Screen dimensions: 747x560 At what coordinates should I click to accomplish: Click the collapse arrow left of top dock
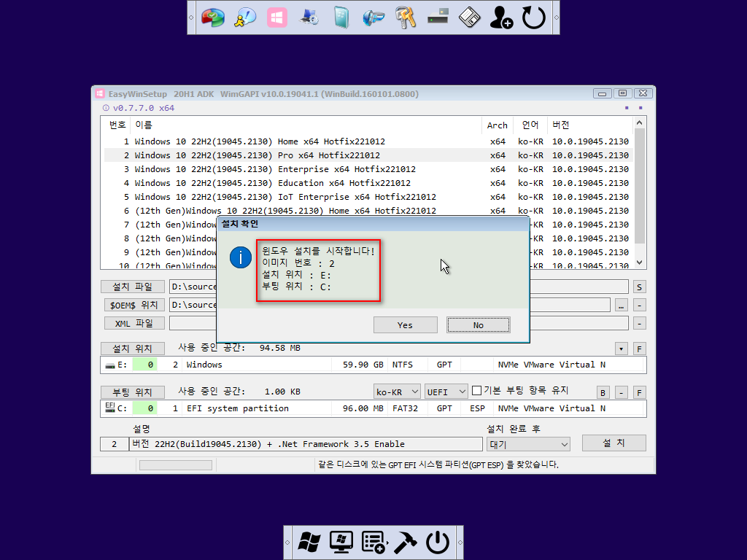[x=191, y=17]
